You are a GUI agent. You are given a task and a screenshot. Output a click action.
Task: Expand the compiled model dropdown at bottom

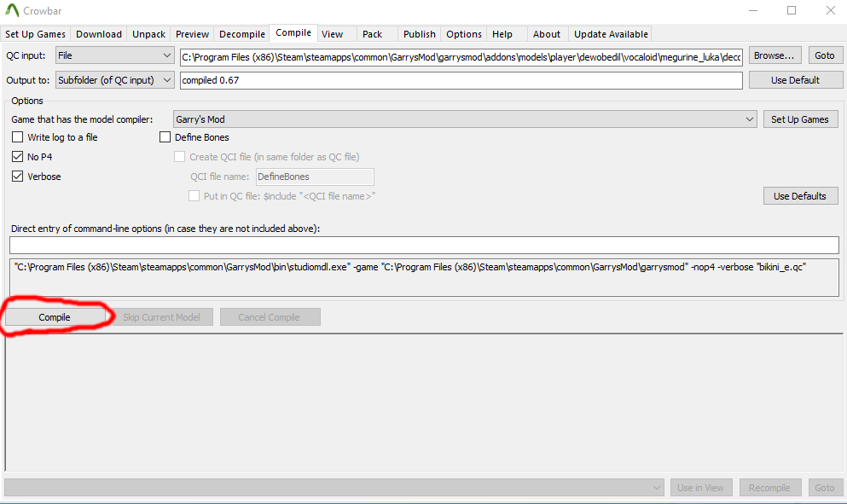[x=334, y=488]
